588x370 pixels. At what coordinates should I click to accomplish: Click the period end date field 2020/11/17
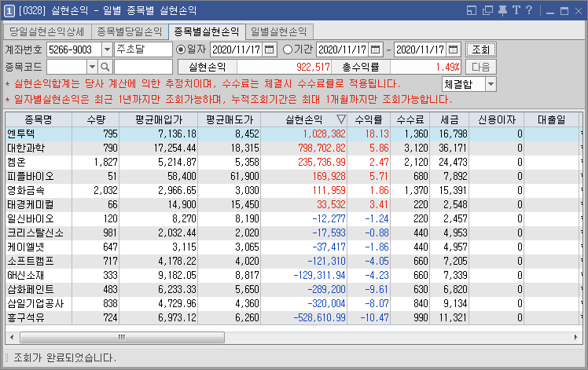pos(421,49)
